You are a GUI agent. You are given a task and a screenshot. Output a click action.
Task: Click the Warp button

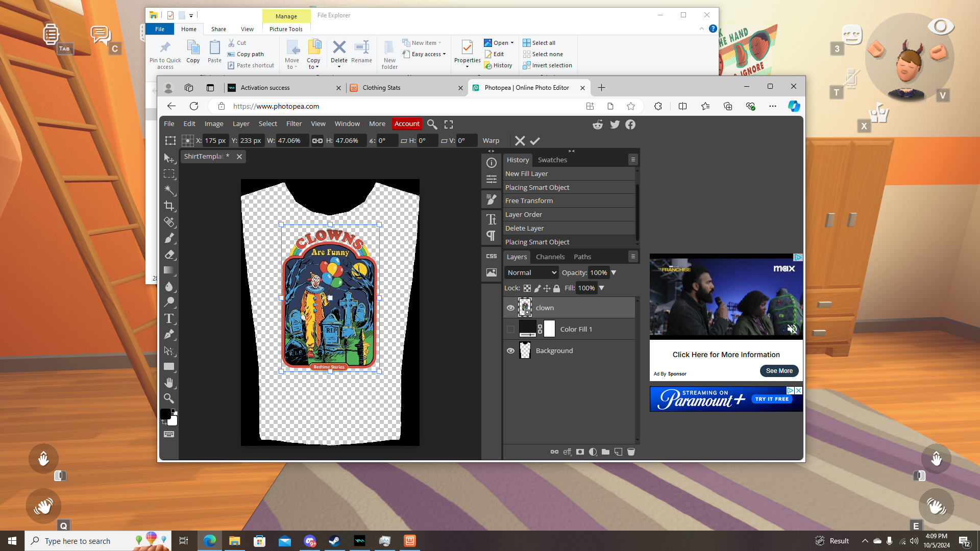491,141
